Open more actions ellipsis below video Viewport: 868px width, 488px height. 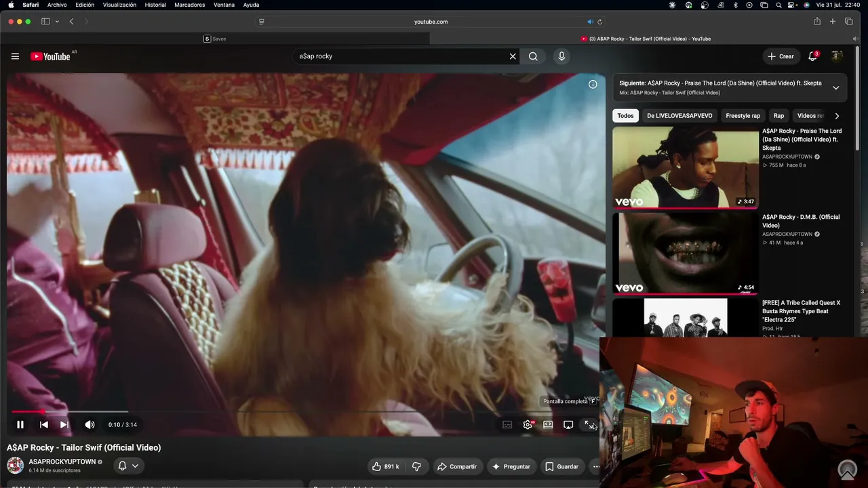coord(595,466)
